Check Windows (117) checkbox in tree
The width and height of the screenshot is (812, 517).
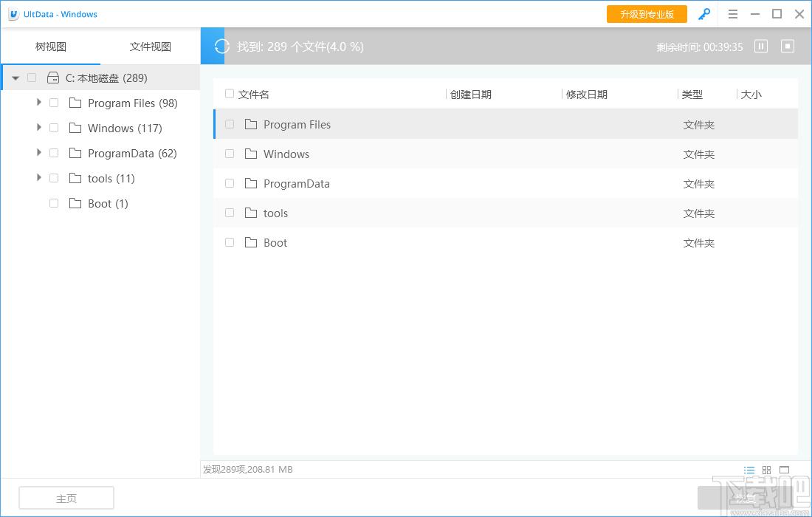(54, 128)
